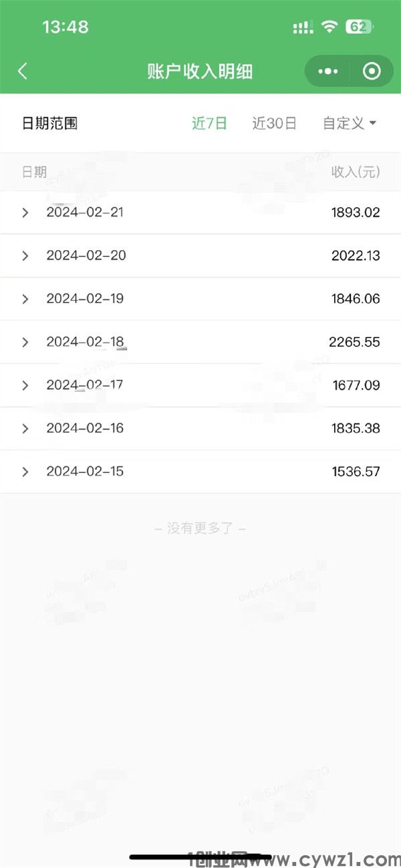Switch to the 近30日 tab
This screenshot has width=401, height=868.
click(274, 123)
